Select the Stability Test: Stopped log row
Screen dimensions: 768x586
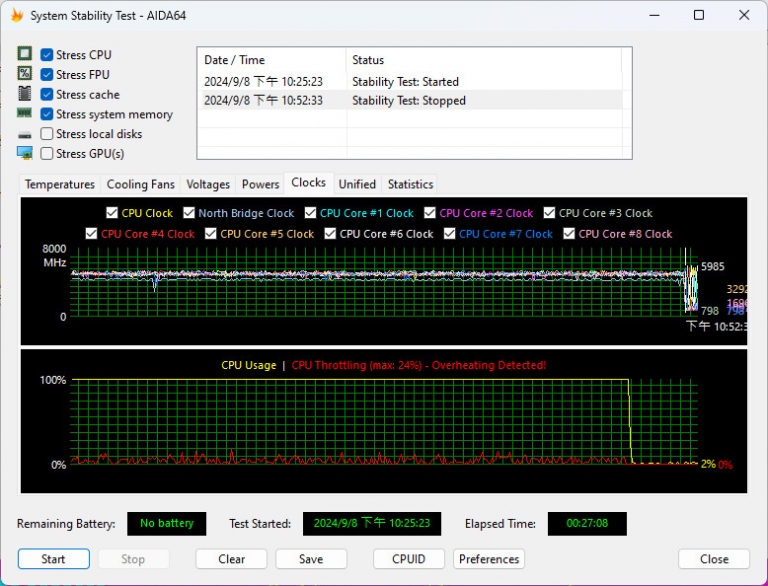click(x=411, y=100)
